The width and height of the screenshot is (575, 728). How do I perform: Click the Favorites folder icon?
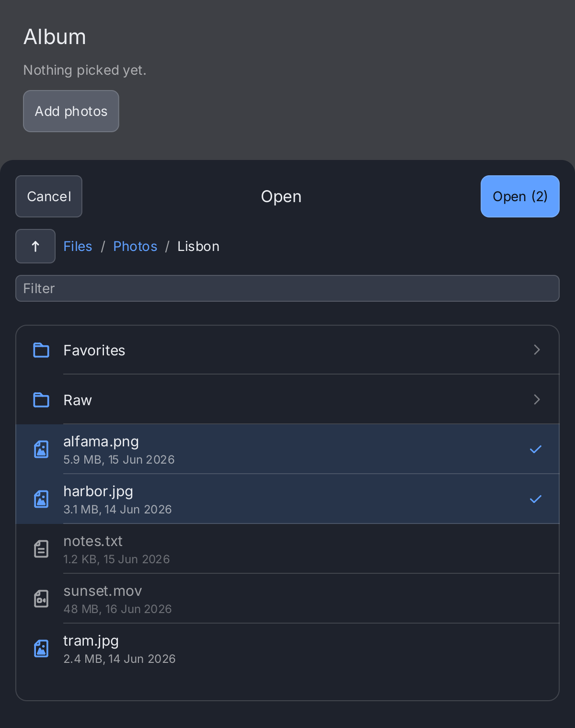[x=41, y=350]
